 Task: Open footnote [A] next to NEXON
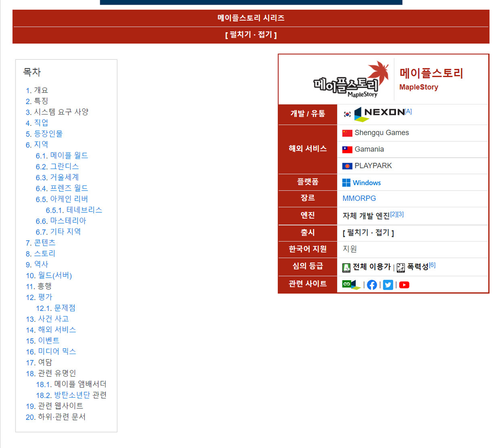click(x=409, y=111)
